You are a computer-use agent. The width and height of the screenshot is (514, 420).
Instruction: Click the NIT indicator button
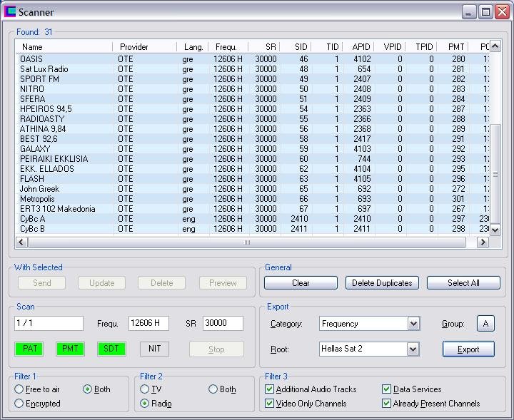154,349
